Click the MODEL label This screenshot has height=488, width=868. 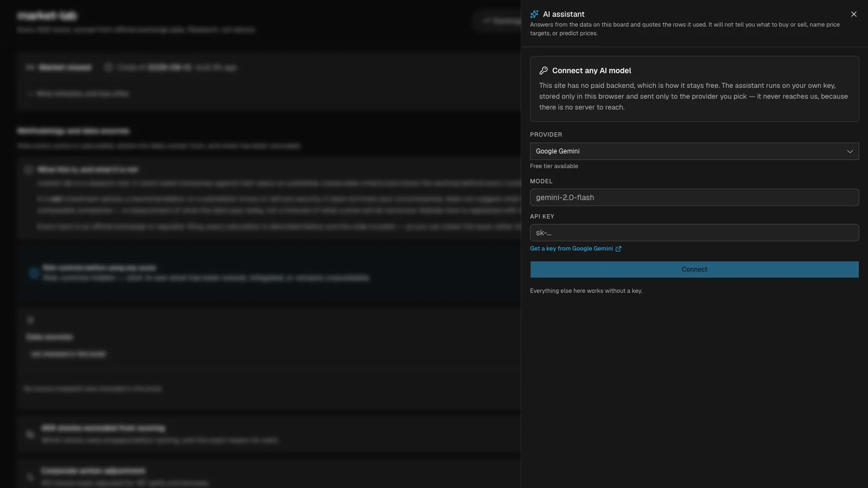[x=541, y=181]
